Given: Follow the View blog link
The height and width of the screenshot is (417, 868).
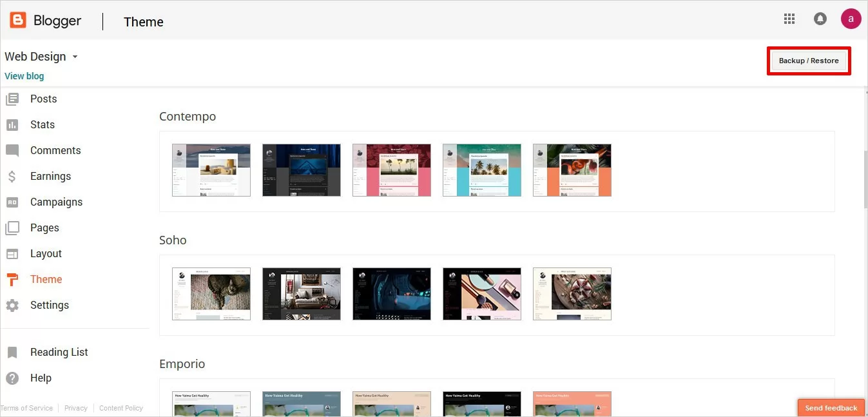Looking at the screenshot, I should pos(24,76).
